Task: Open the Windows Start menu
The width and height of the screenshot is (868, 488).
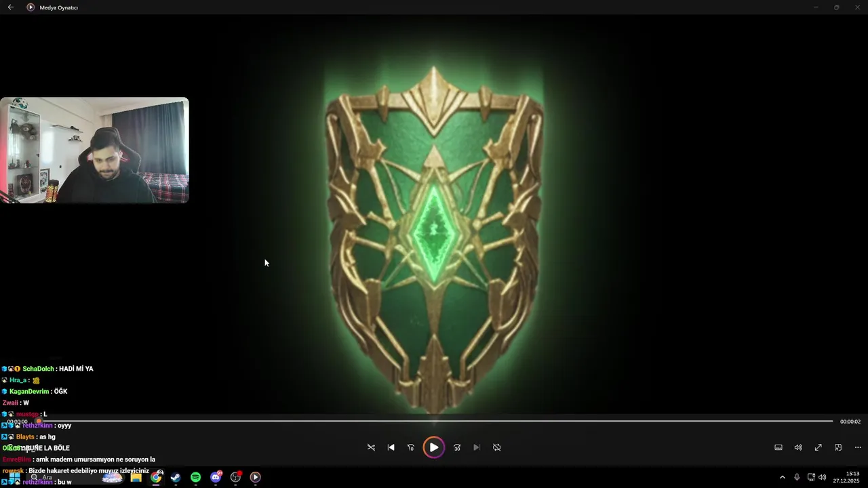Action: point(14,477)
